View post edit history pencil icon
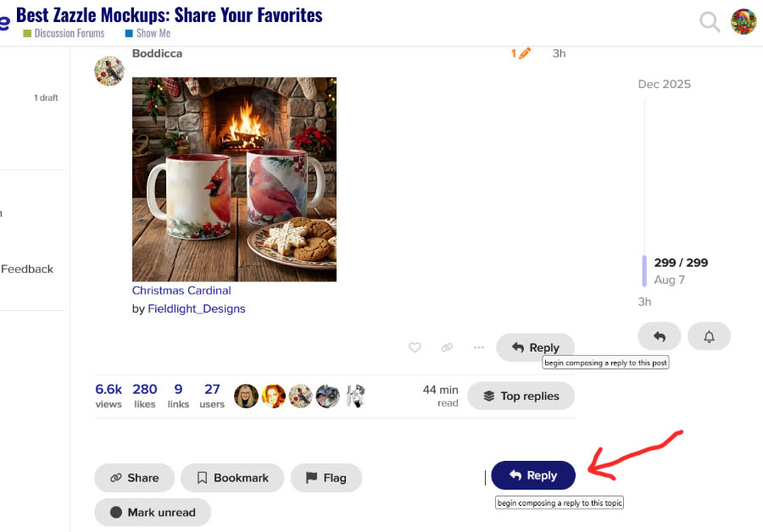 (521, 53)
